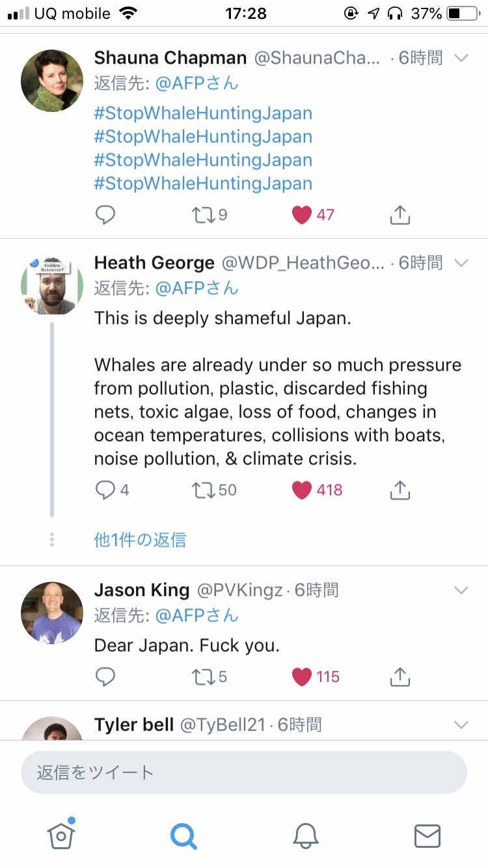Reply to Shauna Chapman's tweet
This screenshot has height=868, width=488.
point(105,215)
